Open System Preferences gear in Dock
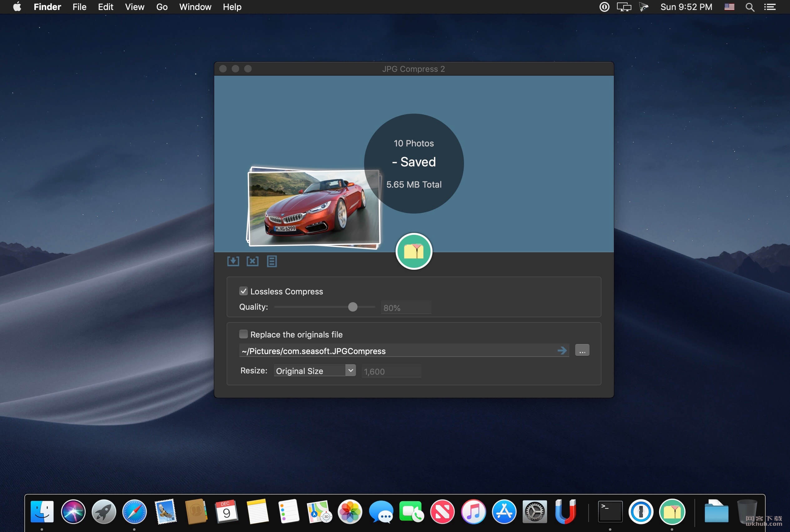 click(x=535, y=511)
